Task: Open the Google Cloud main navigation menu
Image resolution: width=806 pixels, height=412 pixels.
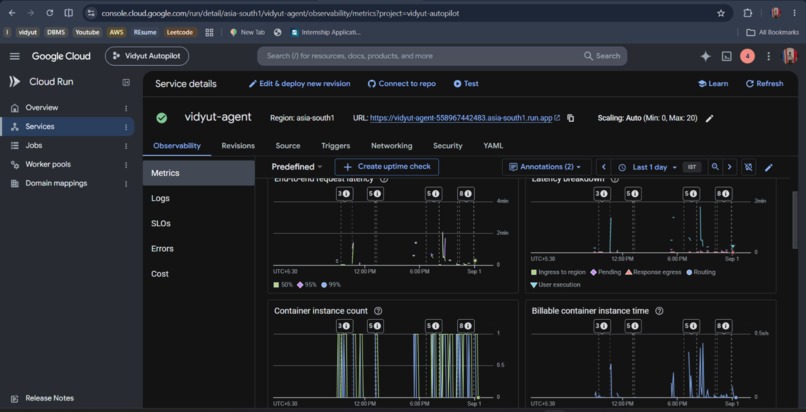Action: point(14,56)
